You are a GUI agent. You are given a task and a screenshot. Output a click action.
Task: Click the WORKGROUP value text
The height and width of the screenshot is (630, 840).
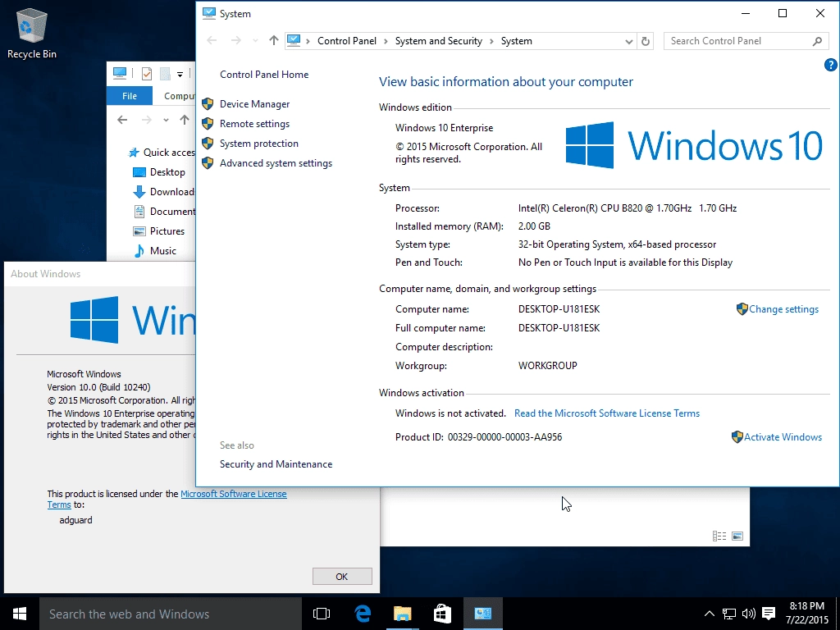coord(547,366)
